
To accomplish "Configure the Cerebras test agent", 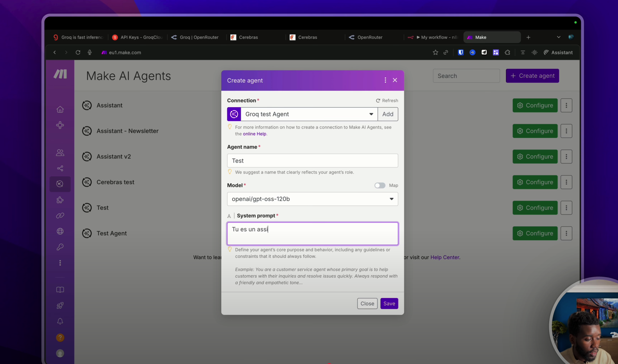I will (x=535, y=182).
